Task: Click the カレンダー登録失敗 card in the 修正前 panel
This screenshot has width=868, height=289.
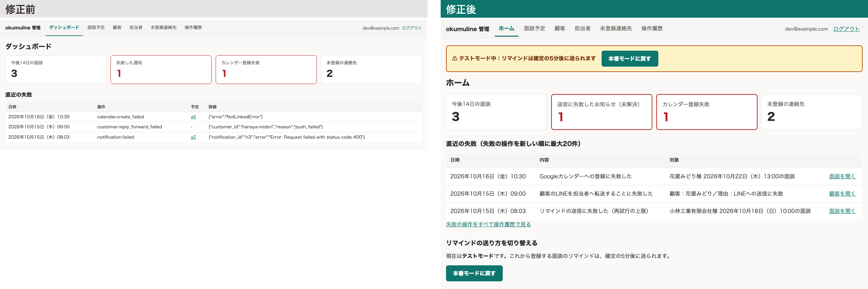Action: [266, 70]
